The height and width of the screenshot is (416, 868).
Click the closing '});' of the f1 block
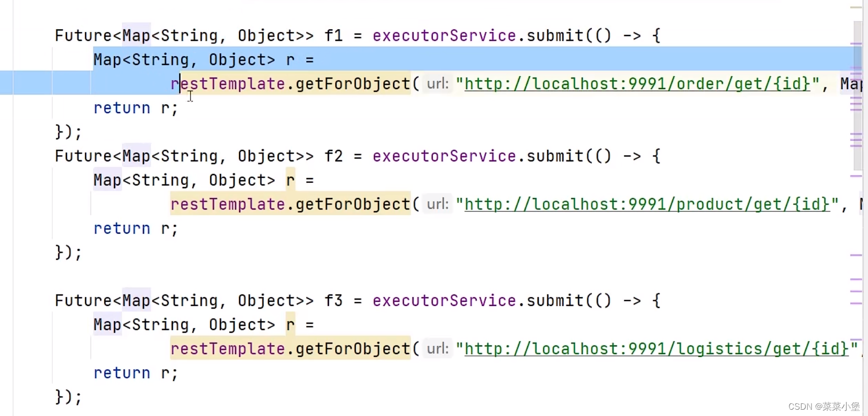coord(69,132)
